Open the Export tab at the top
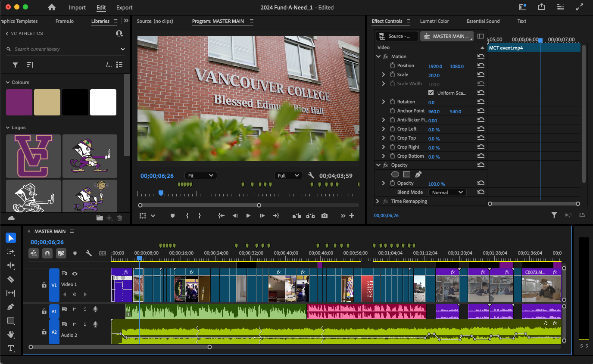The width and height of the screenshot is (593, 364). pyautogui.click(x=125, y=7)
